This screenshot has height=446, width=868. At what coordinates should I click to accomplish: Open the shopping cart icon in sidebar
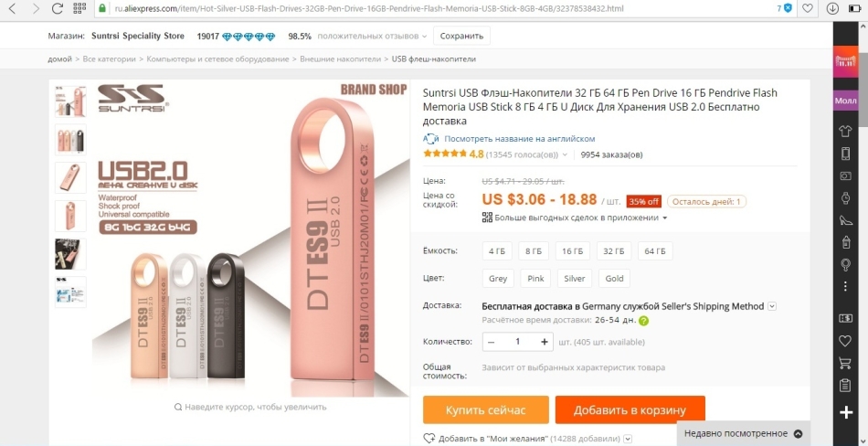click(845, 363)
